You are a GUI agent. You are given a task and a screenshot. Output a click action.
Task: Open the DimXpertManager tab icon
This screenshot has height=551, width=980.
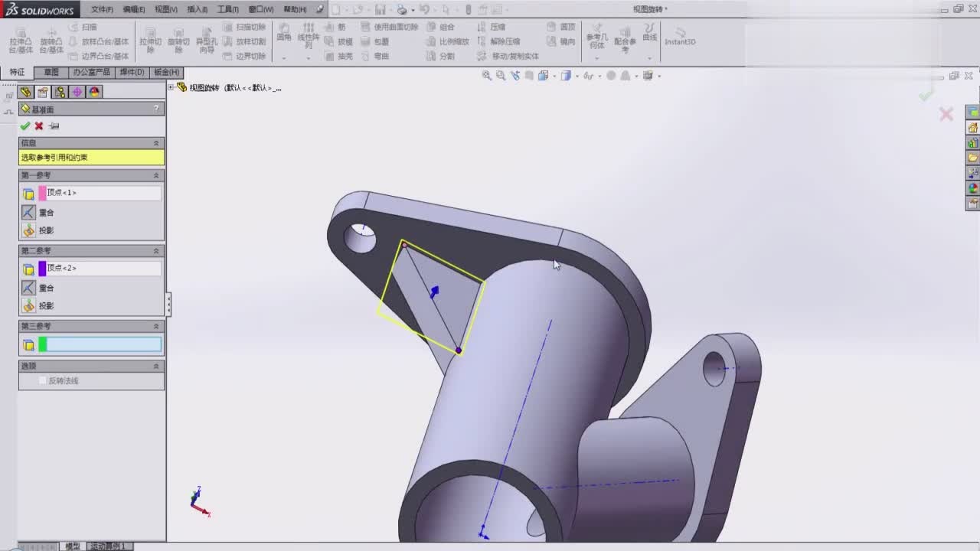(77, 92)
